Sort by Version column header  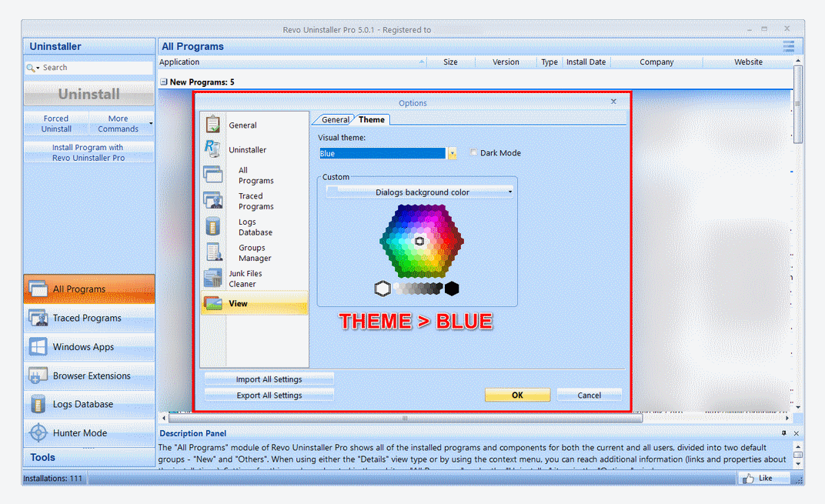click(x=506, y=62)
